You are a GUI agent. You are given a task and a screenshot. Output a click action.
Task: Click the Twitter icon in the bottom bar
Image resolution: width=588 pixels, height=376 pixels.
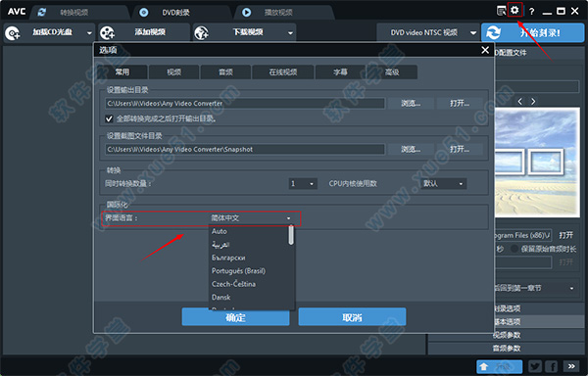point(535,366)
